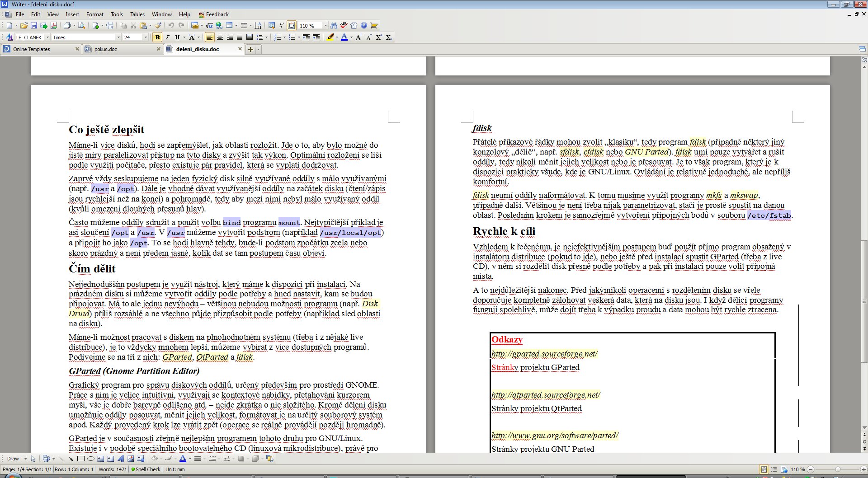Expand the AutoShapes dropdown arrow

click(x=53, y=459)
